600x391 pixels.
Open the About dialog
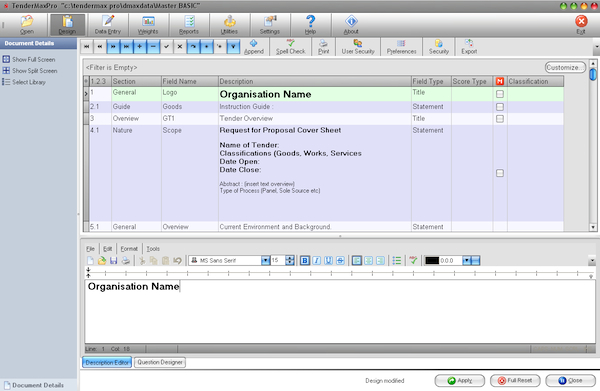(351, 25)
